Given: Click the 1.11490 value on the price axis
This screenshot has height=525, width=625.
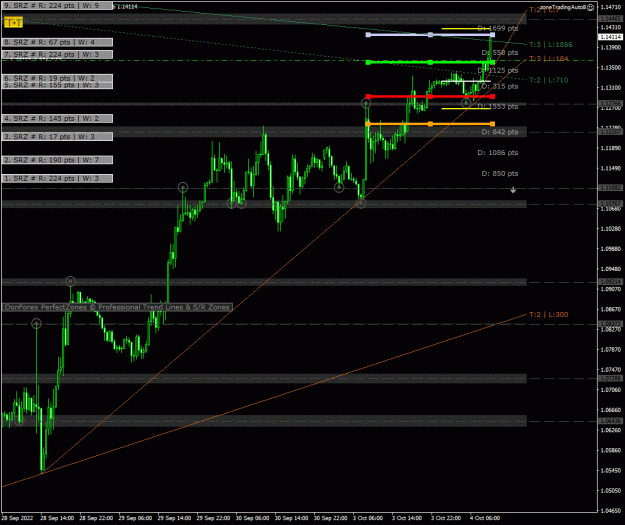Looking at the screenshot, I should (x=611, y=168).
